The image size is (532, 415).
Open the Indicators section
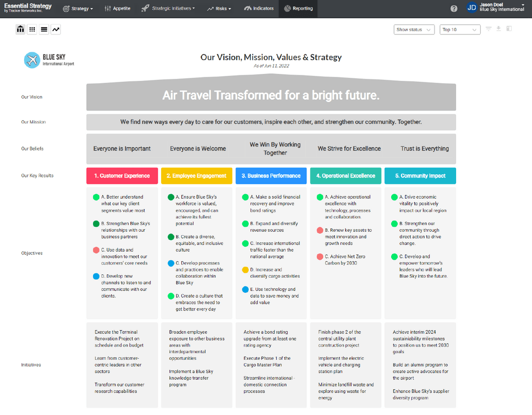[x=258, y=8]
